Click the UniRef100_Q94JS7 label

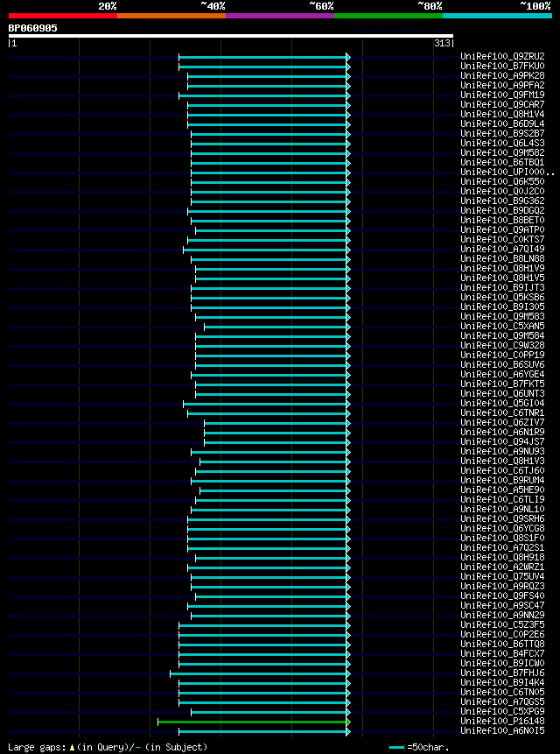502,441
